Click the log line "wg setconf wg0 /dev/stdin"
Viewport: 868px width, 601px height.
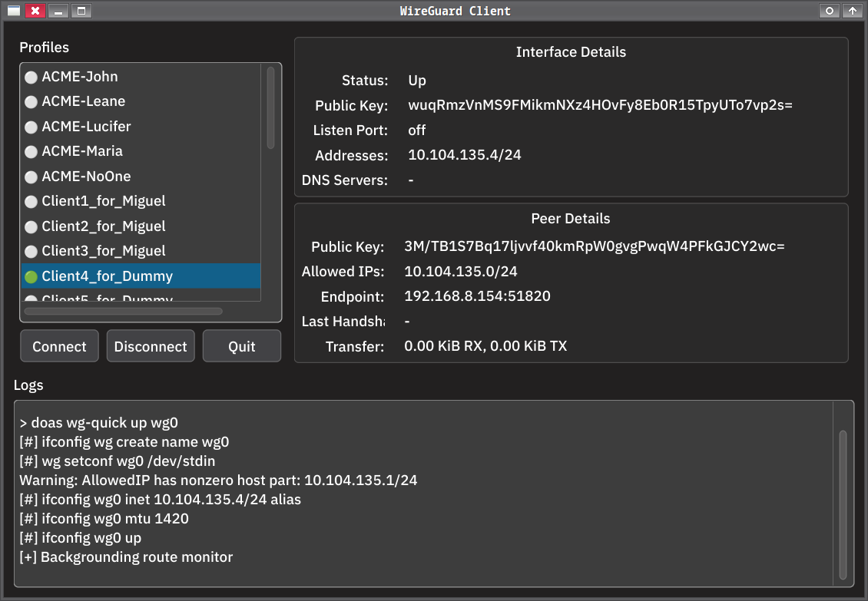pyautogui.click(x=118, y=461)
